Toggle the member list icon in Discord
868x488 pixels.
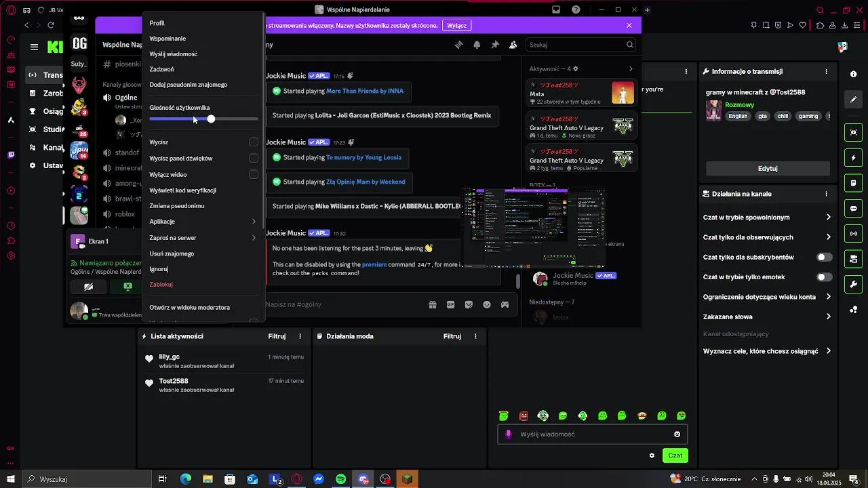[513, 45]
